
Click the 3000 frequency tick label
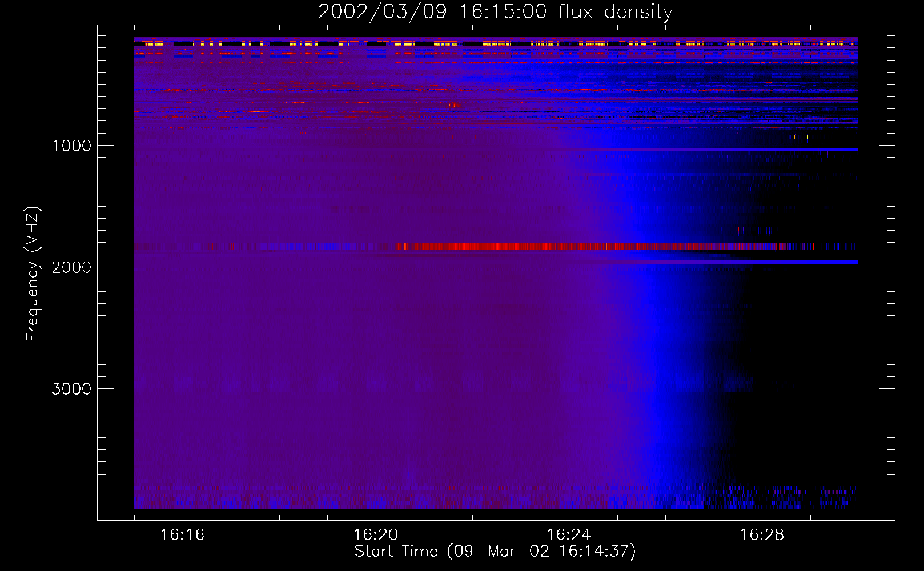pos(71,389)
